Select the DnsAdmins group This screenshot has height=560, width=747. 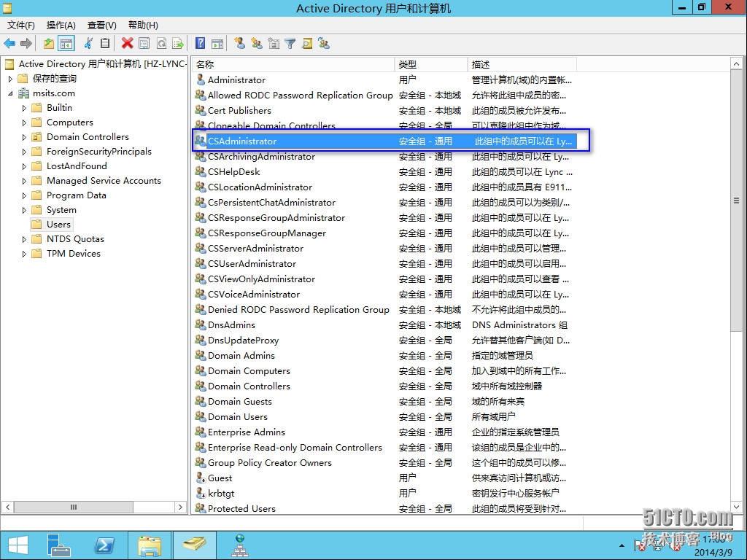[x=384, y=324]
